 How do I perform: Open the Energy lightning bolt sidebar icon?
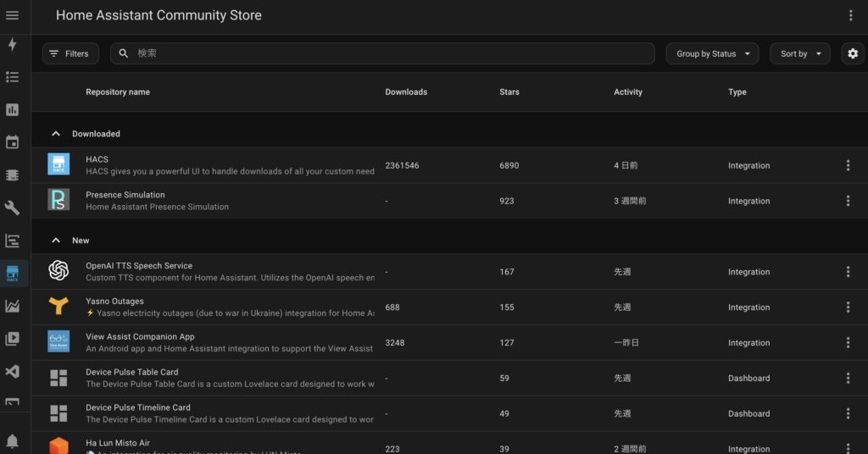tap(12, 45)
